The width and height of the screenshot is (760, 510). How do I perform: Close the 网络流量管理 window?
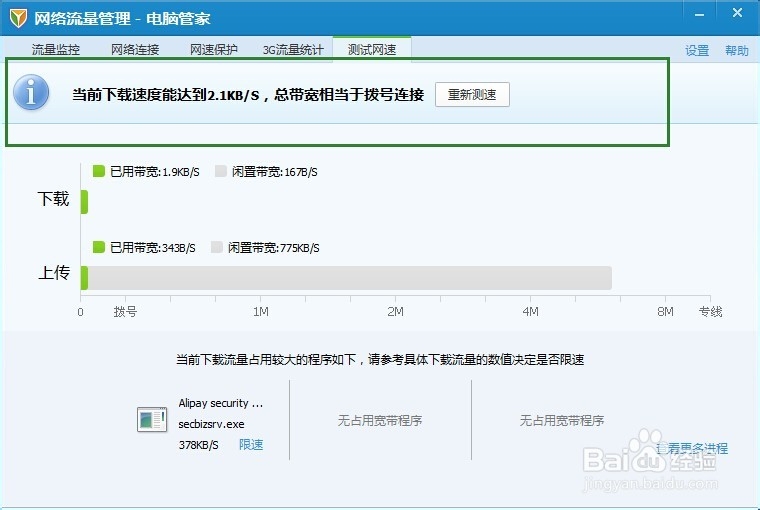pyautogui.click(x=737, y=14)
